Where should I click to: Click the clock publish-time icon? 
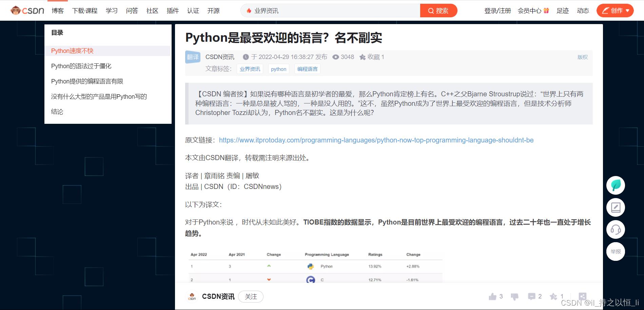[246, 57]
